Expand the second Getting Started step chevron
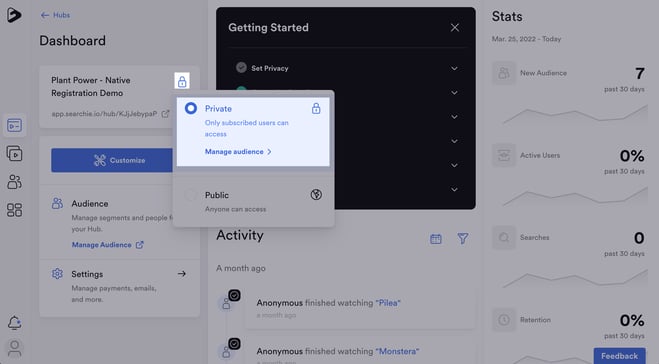 tap(454, 92)
